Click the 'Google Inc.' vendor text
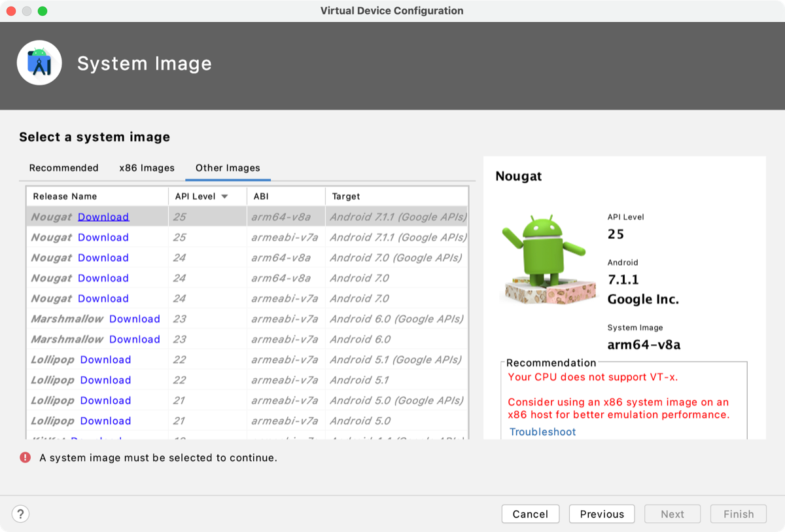The width and height of the screenshot is (785, 532). [x=643, y=300]
